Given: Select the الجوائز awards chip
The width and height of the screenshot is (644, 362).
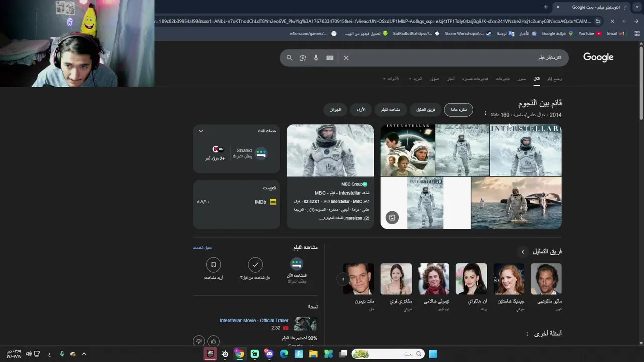Looking at the screenshot, I should pyautogui.click(x=335, y=109).
